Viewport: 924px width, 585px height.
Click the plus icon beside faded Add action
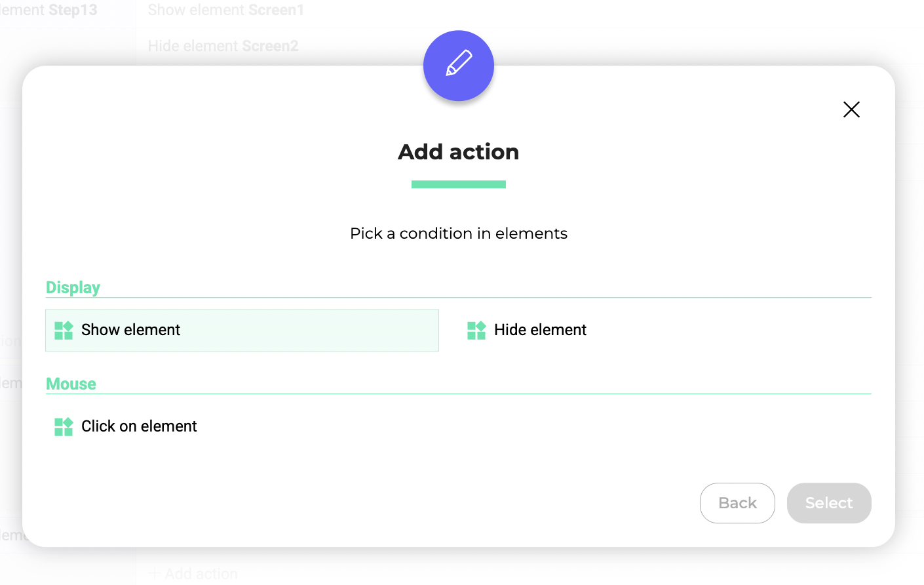click(x=155, y=573)
